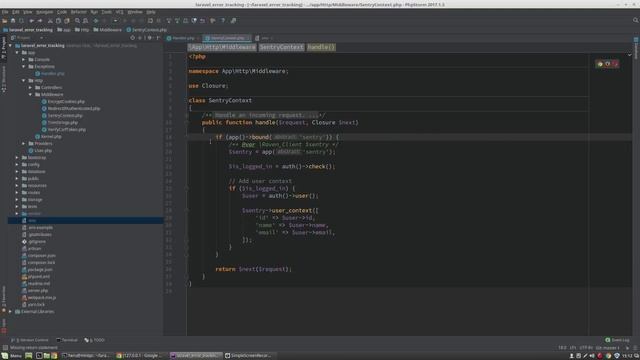
Task: Click the Undo arrow toolbar icon
Action: [31, 20]
